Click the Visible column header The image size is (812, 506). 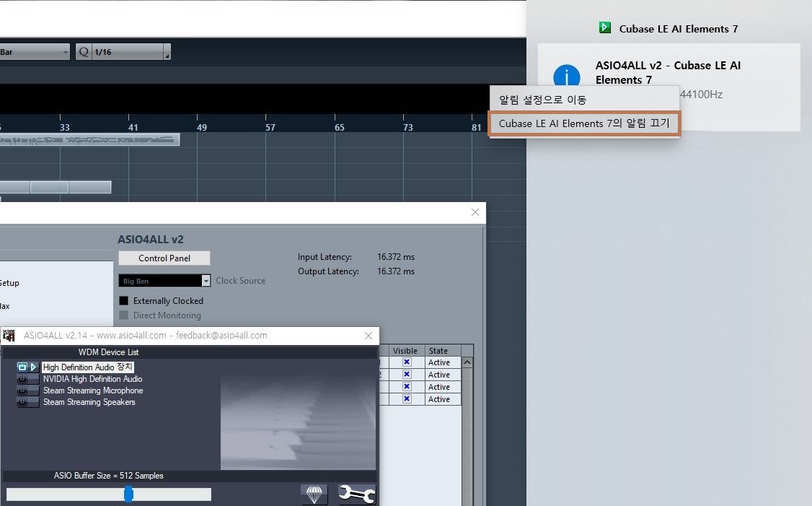407,351
